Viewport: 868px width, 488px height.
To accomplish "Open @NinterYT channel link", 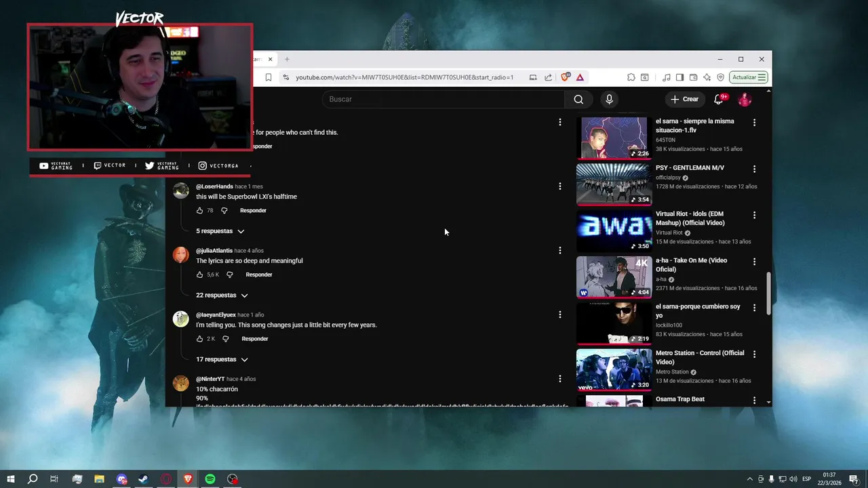I will 210,379.
